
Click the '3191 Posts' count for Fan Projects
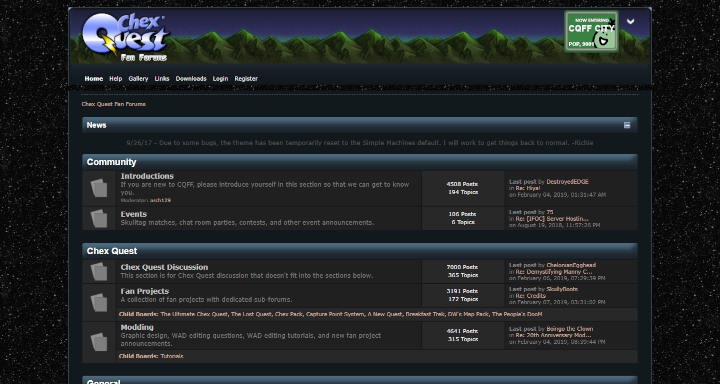[462, 291]
